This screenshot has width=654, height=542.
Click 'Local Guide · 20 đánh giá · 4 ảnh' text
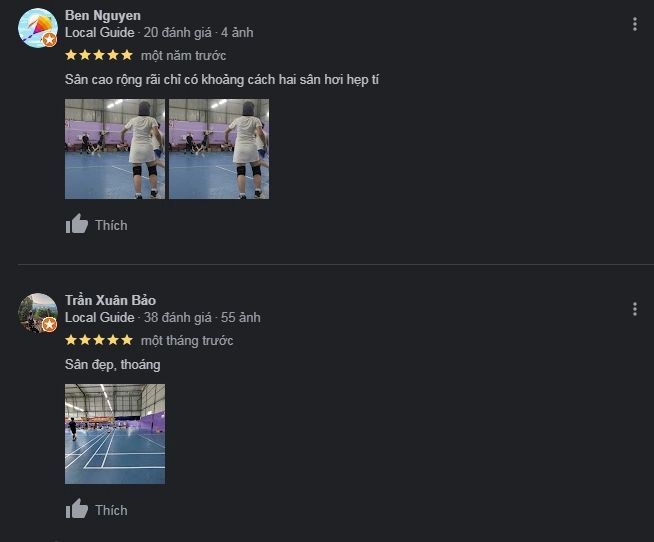tap(159, 33)
